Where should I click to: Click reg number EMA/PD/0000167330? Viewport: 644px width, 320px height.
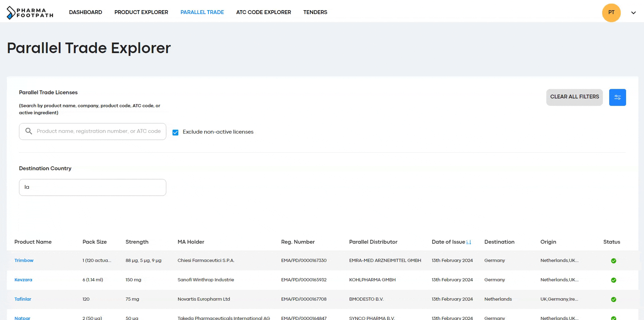[x=304, y=261]
